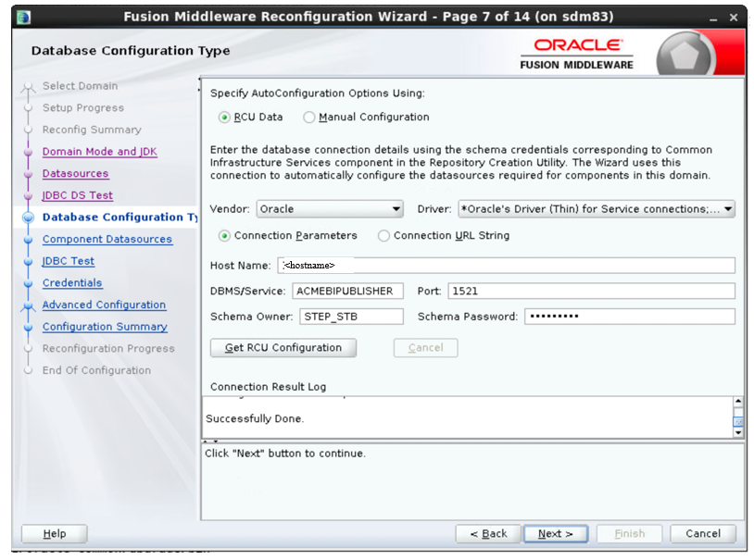Open the JDBC DS Test step
Viewport: 754px width, 560px height.
click(x=78, y=195)
